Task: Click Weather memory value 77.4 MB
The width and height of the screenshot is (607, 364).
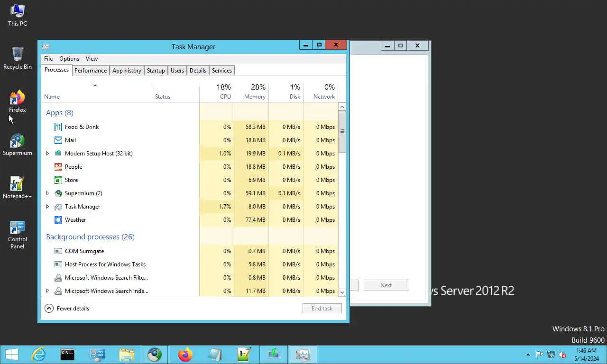Action: tap(256, 220)
